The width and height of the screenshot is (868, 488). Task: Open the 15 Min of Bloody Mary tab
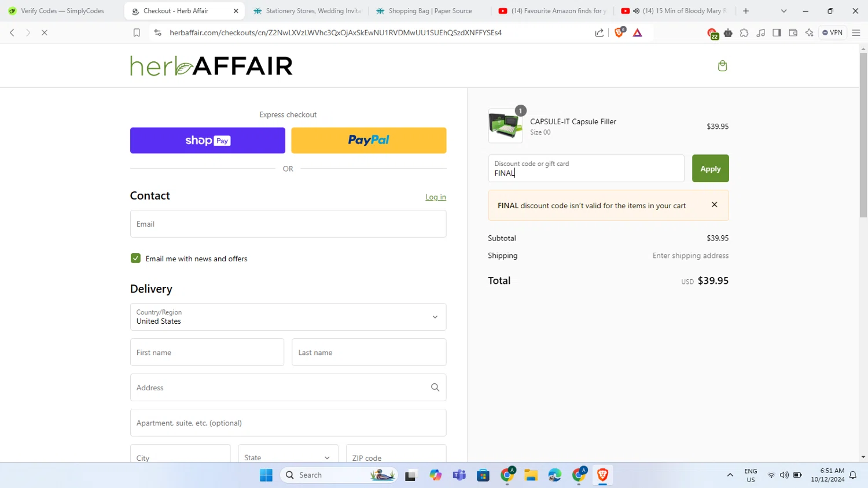tap(675, 11)
